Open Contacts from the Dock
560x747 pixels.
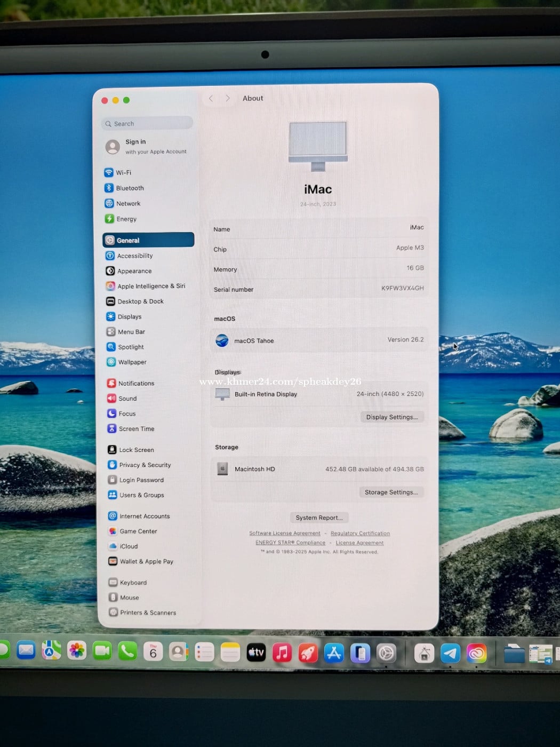tap(179, 651)
